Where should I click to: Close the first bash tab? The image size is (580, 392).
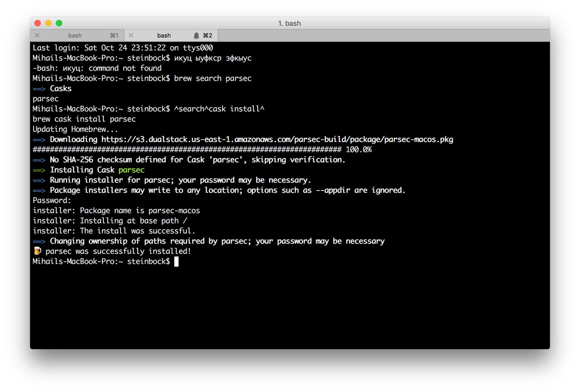(x=37, y=35)
